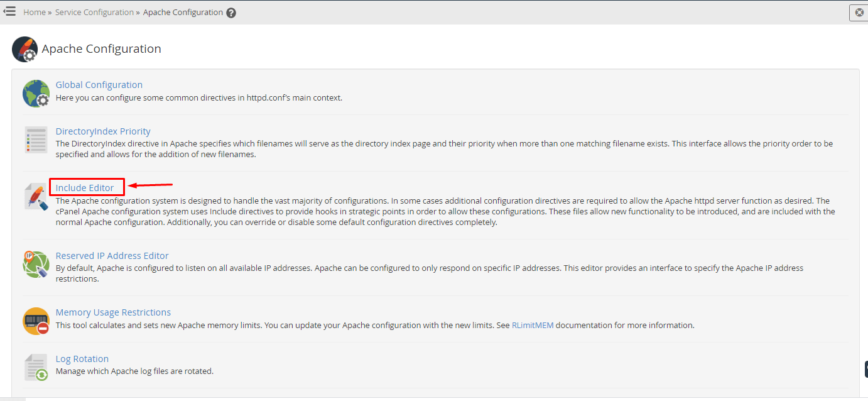Screen dimensions: 868x401
Task: Open the RLimitMEM documentation link
Action: pyautogui.click(x=533, y=326)
